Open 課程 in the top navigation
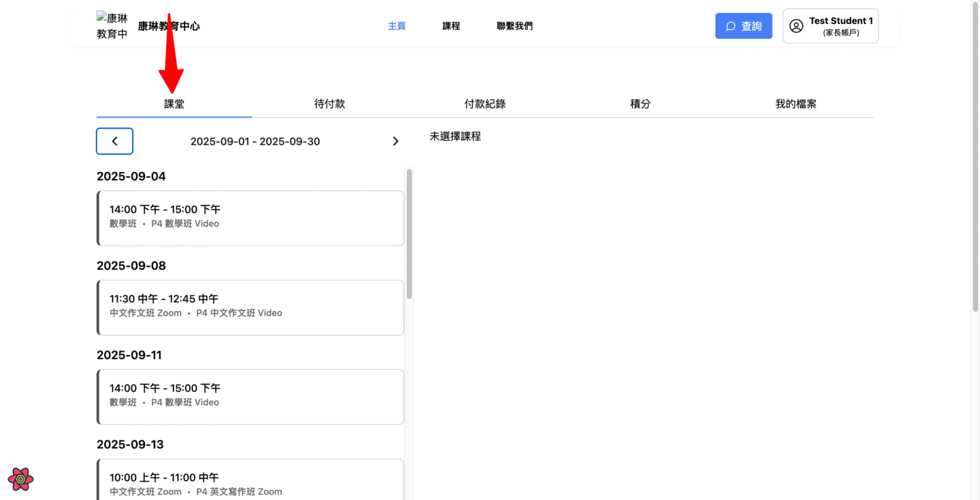980x500 pixels. click(x=451, y=26)
